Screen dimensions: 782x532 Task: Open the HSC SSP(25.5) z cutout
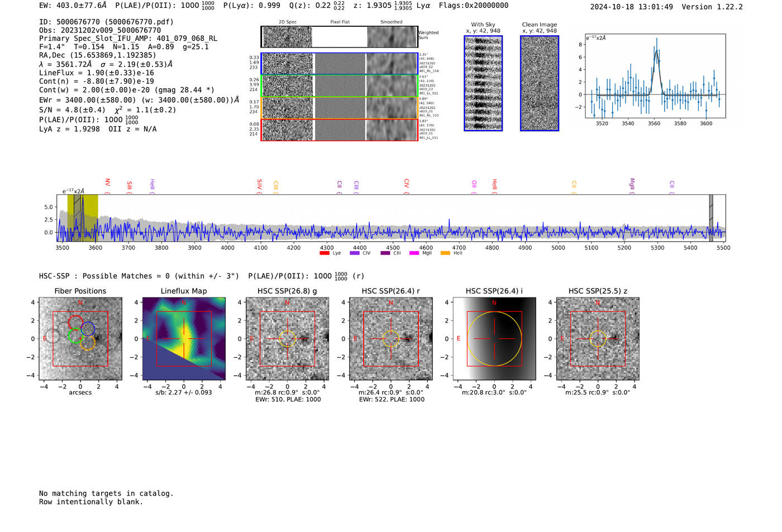click(x=598, y=339)
